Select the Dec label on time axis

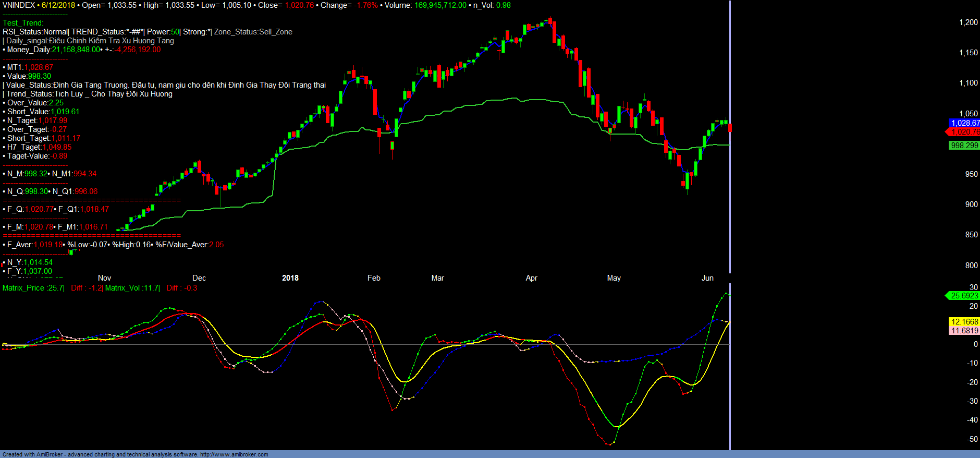tap(199, 278)
